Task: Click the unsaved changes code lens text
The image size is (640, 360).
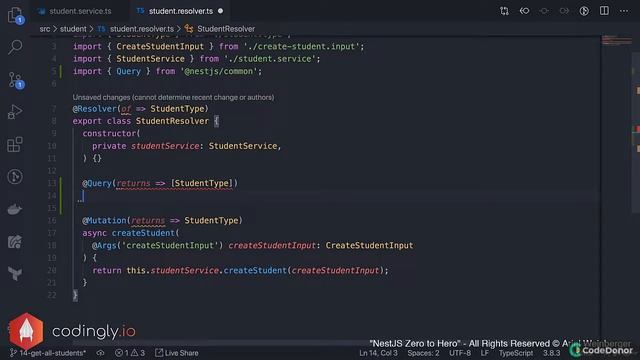Action: [173, 97]
